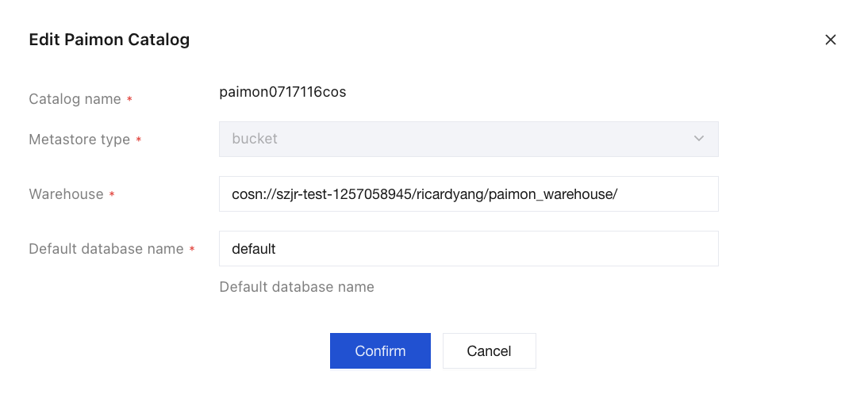Viewport: 868px width, 398px height.
Task: Focus the Warehouse path input field
Action: [469, 194]
